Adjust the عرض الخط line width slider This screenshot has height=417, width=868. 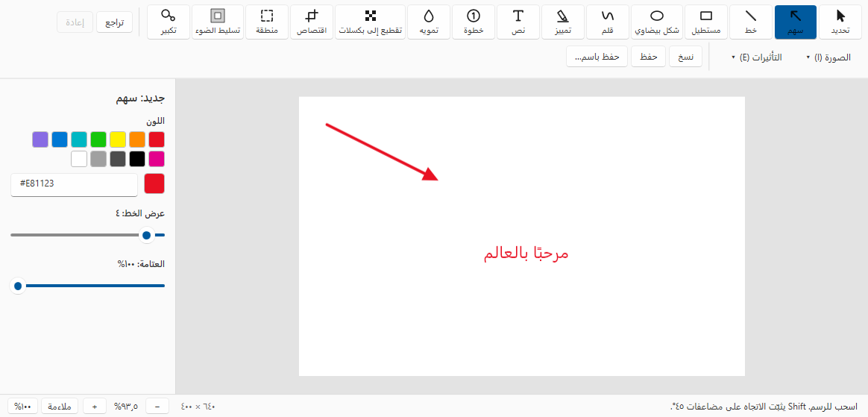[87, 235]
